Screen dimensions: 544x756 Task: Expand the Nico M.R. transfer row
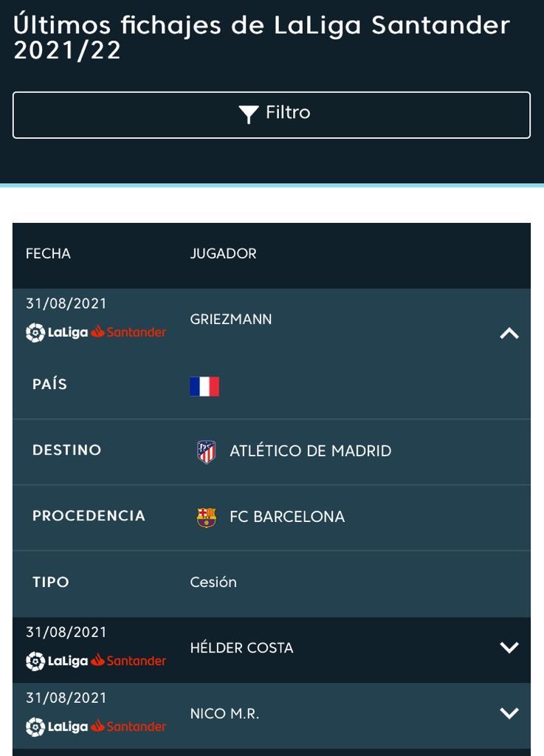(509, 713)
